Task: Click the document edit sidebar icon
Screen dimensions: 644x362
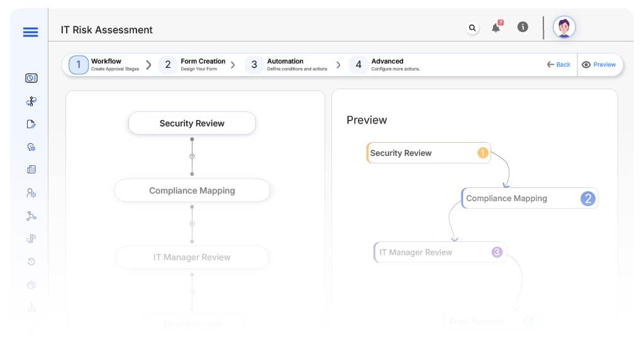Action: click(31, 124)
